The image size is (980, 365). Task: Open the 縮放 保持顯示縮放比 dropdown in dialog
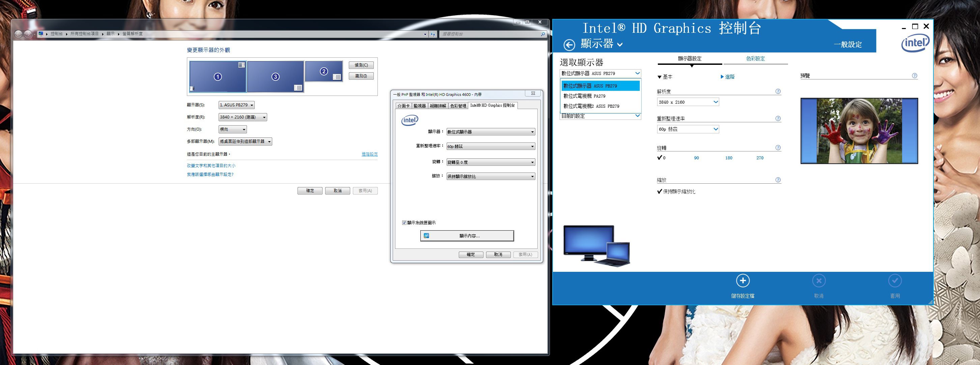491,176
